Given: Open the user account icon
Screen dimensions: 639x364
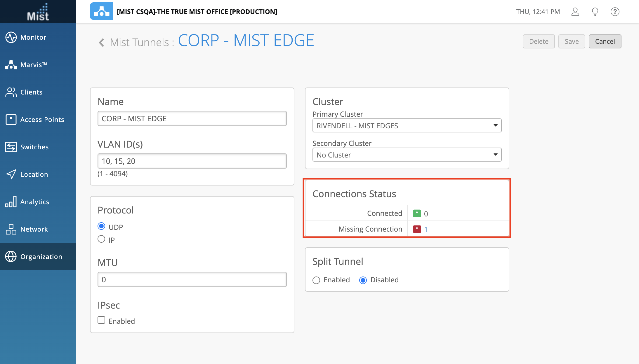Looking at the screenshot, I should tap(575, 12).
